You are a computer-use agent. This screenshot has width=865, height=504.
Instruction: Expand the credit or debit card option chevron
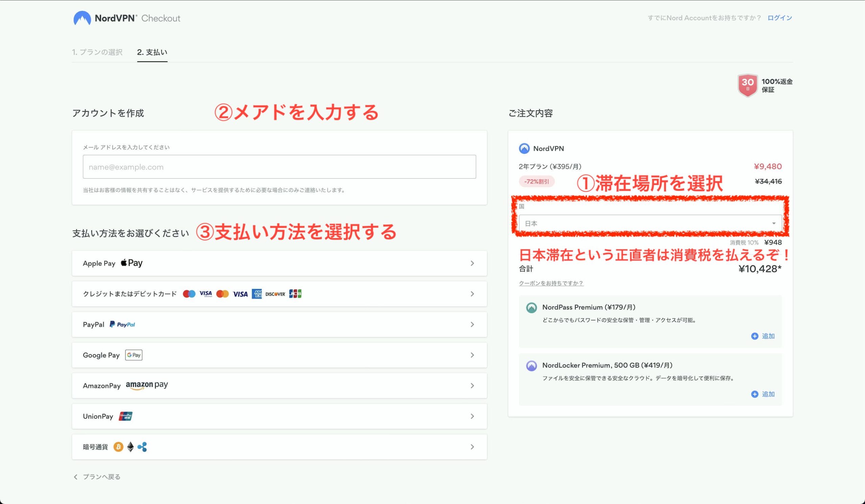(x=472, y=294)
